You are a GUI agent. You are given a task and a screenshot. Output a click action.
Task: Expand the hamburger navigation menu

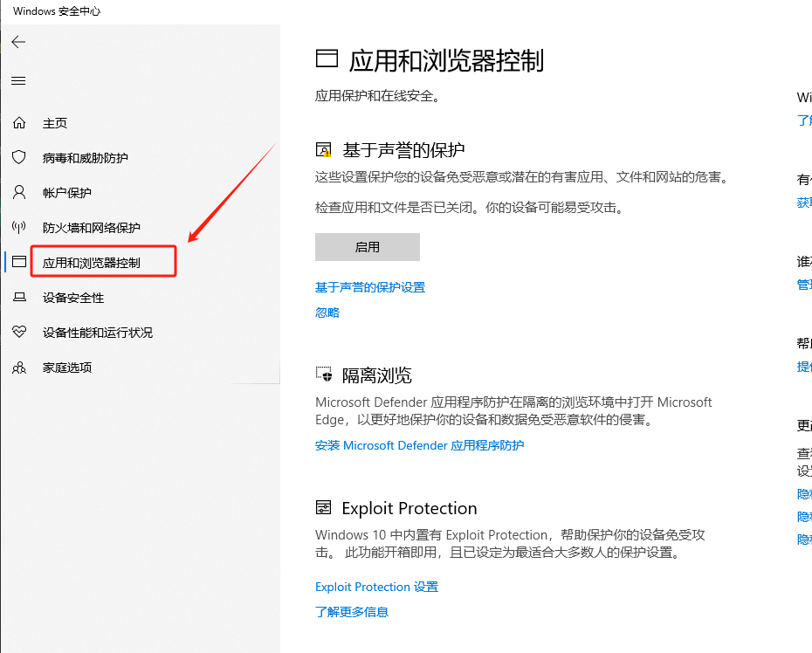[x=18, y=81]
